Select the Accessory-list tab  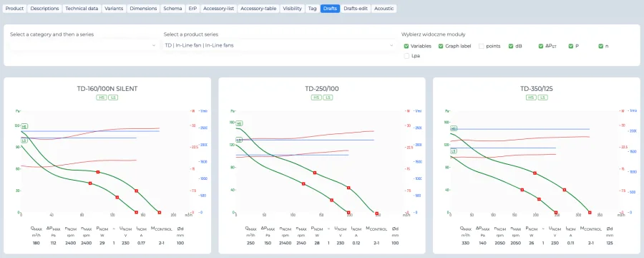click(x=218, y=8)
